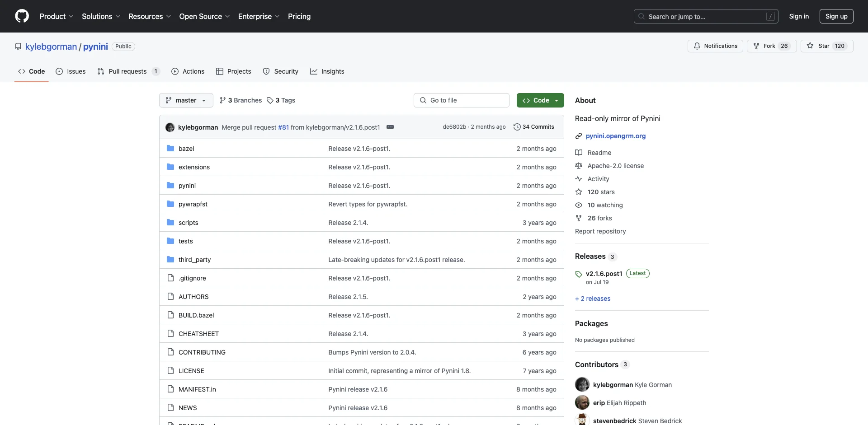Click erip contributor avatar

(582, 402)
